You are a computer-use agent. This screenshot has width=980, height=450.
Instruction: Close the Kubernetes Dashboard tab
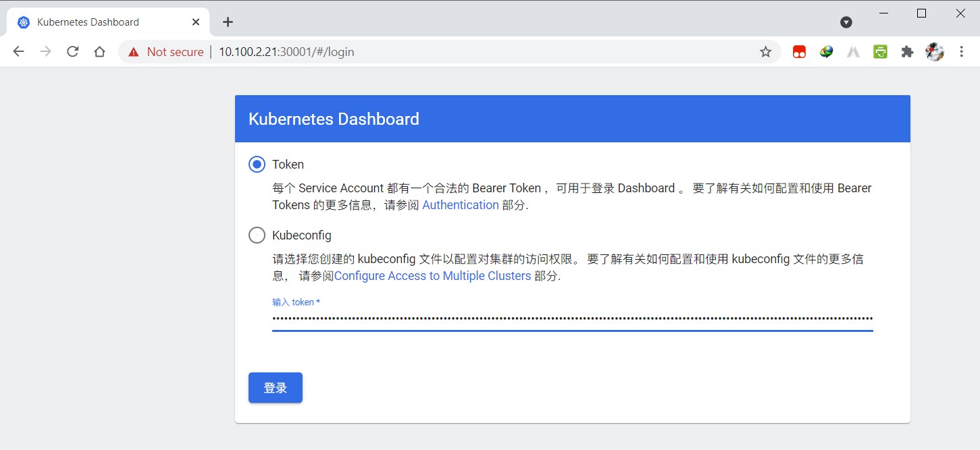[x=196, y=22]
